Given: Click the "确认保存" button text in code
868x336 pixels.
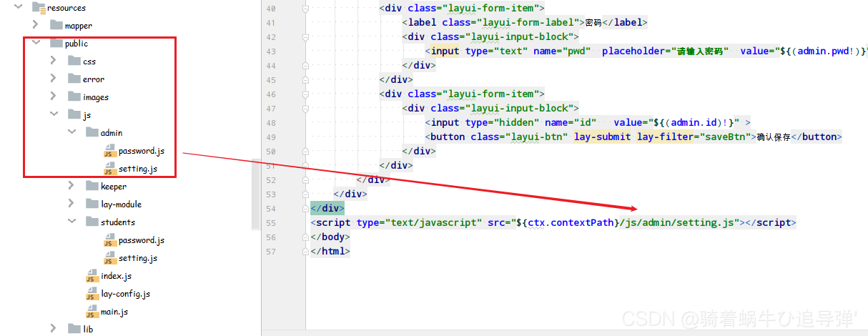Looking at the screenshot, I should [x=774, y=137].
